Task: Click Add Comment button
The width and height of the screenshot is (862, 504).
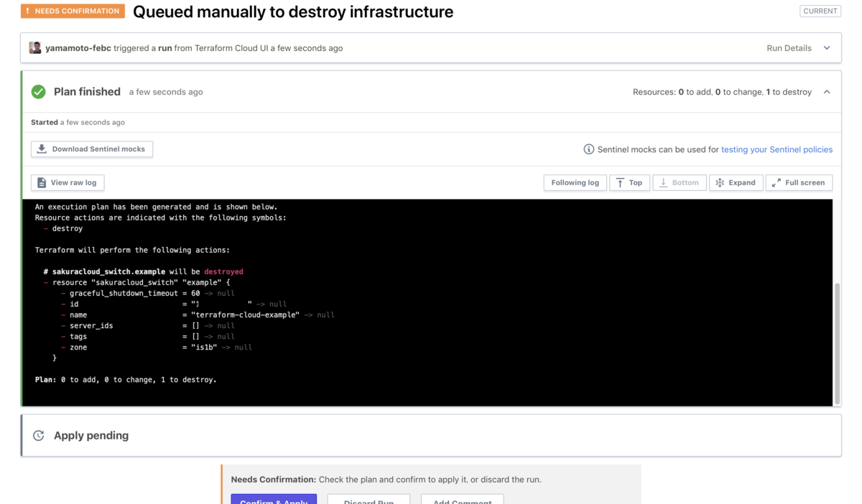Action: point(463,500)
